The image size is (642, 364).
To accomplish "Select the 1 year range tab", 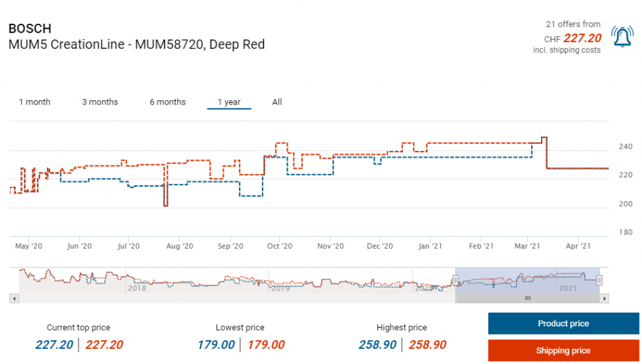I will point(229,102).
